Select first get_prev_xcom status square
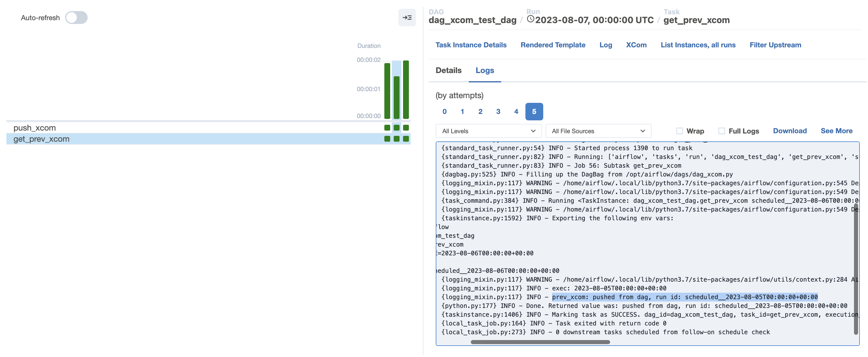This screenshot has height=357, width=868. pyautogui.click(x=387, y=139)
